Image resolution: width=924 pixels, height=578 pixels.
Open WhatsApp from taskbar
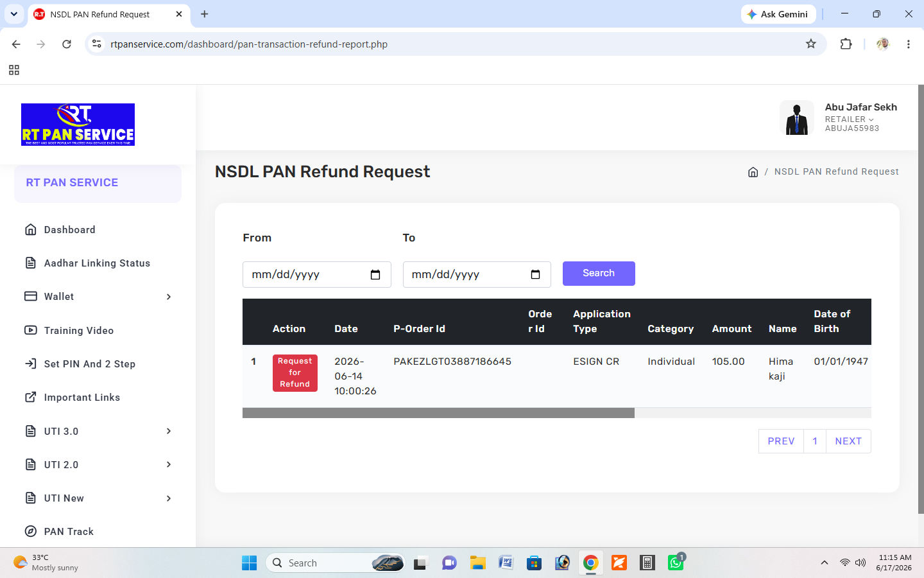[x=676, y=563]
